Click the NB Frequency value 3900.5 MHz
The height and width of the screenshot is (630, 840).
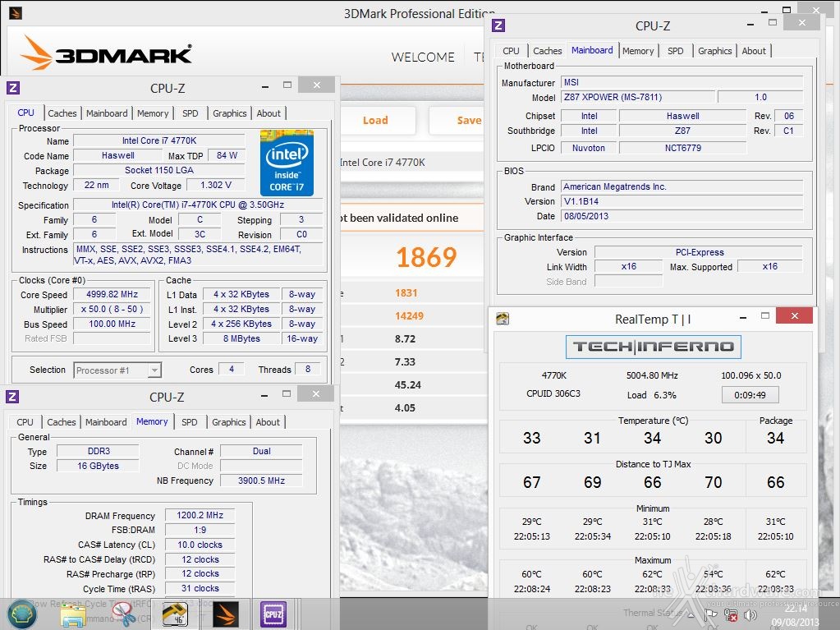point(261,481)
